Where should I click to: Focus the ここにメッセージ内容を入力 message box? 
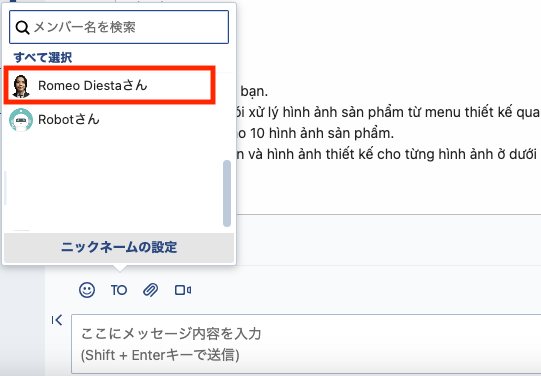306,344
